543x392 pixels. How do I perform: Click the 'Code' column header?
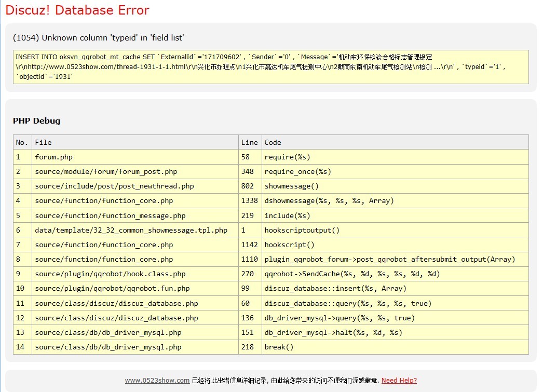click(395, 142)
